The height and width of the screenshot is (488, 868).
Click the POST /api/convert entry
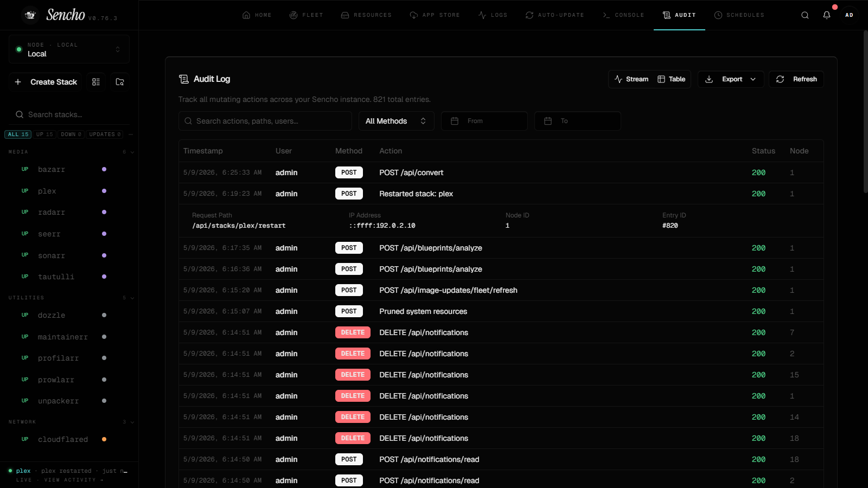(501, 172)
